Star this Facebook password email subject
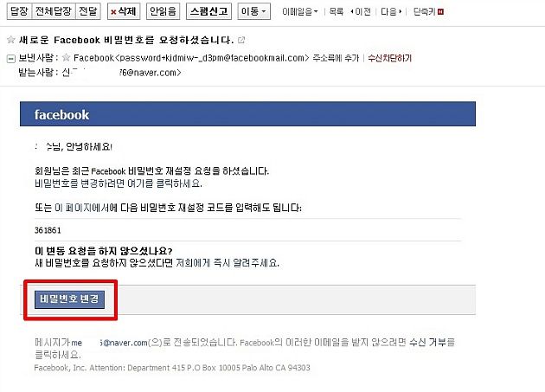Image resolution: width=545 pixels, height=392 pixels. click(x=10, y=40)
